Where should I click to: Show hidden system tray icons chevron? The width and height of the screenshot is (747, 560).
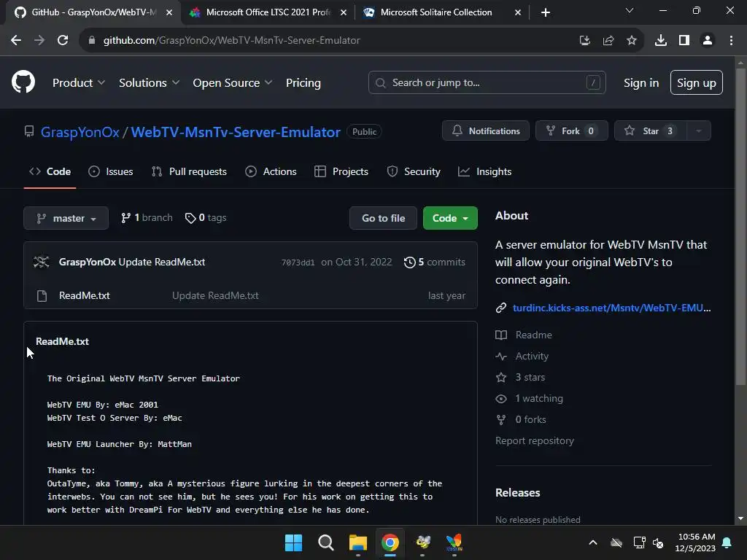(x=593, y=542)
